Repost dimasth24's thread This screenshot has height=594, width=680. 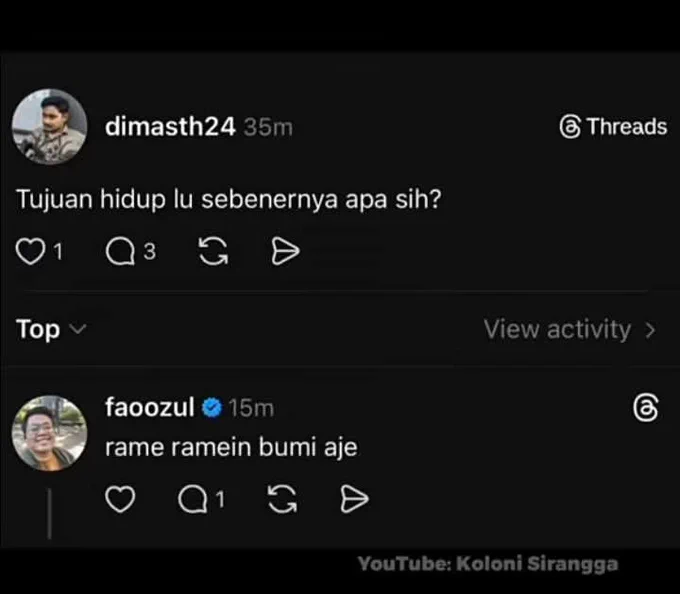[x=213, y=251]
